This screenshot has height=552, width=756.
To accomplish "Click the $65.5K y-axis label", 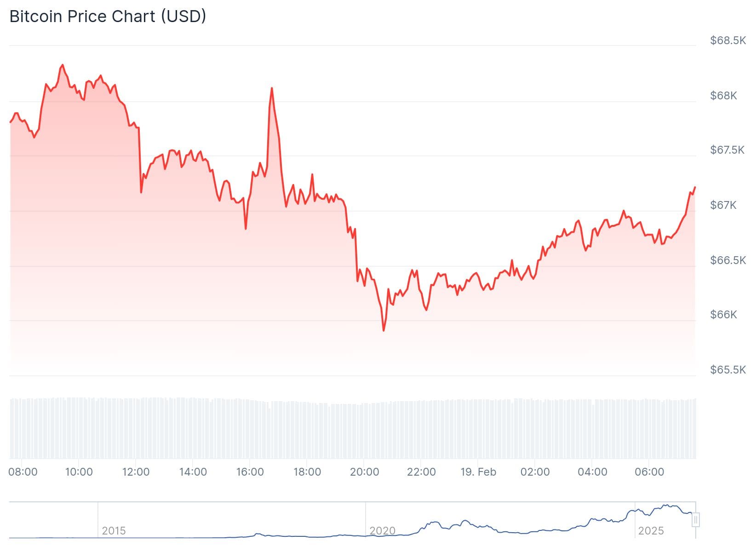I will pos(727,370).
